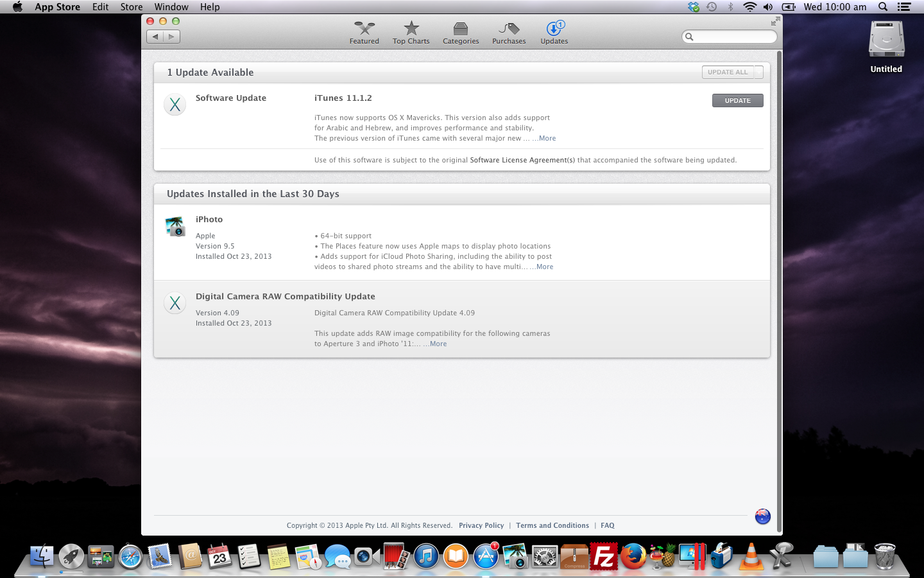The width and height of the screenshot is (924, 578).
Task: Go forward with the right arrow button
Action: (x=171, y=37)
